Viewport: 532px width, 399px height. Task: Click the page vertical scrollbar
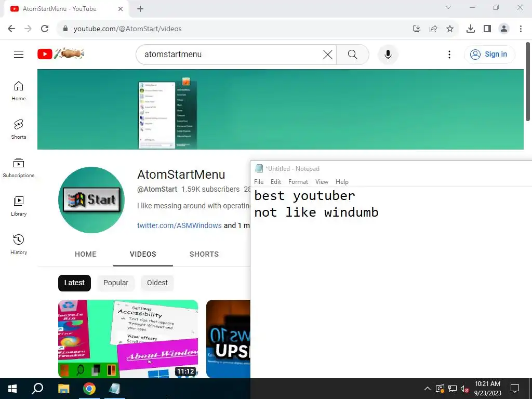528,82
